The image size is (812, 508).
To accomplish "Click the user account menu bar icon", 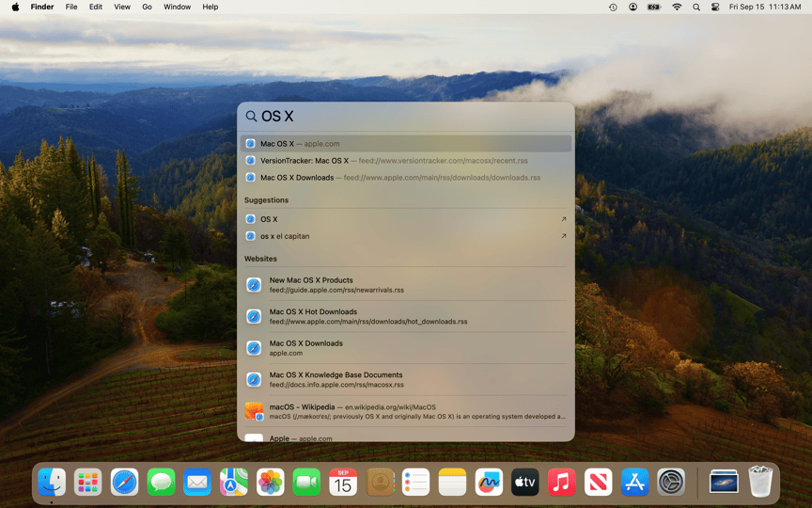I will [632, 7].
